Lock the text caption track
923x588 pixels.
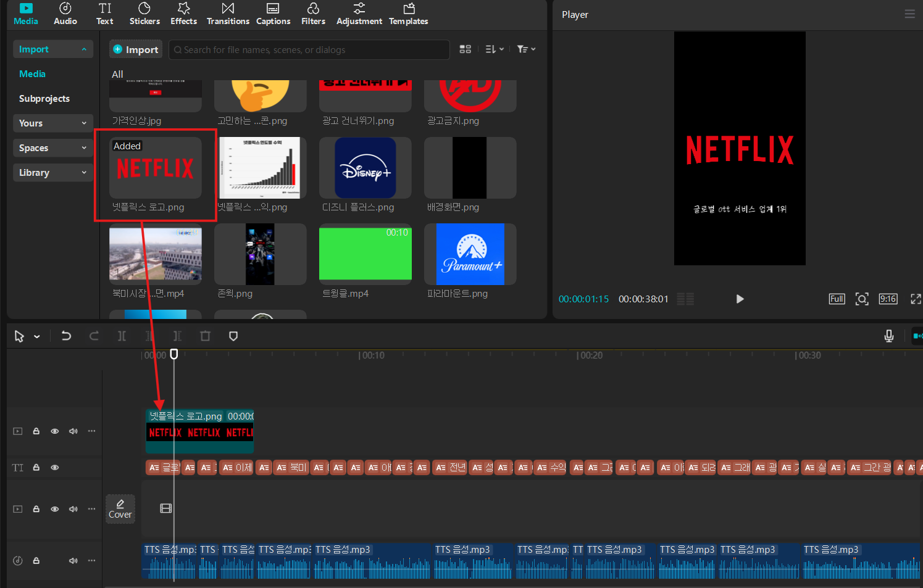click(36, 468)
